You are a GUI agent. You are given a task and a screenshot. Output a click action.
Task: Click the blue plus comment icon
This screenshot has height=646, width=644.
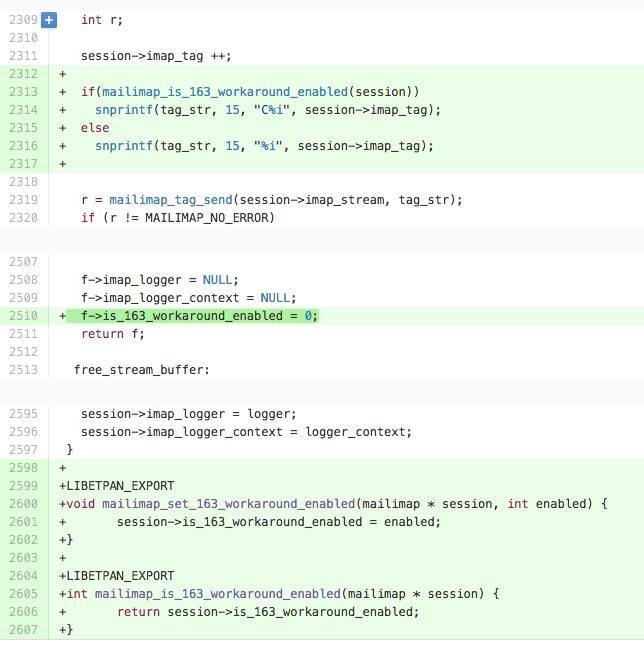coord(49,20)
